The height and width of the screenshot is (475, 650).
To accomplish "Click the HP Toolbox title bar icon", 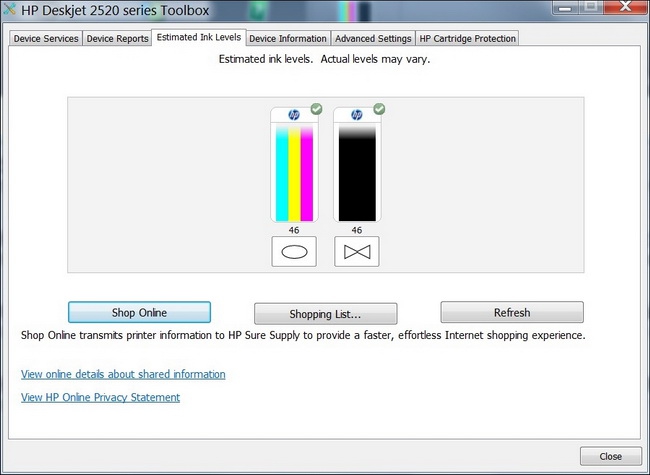I will (x=9, y=9).
